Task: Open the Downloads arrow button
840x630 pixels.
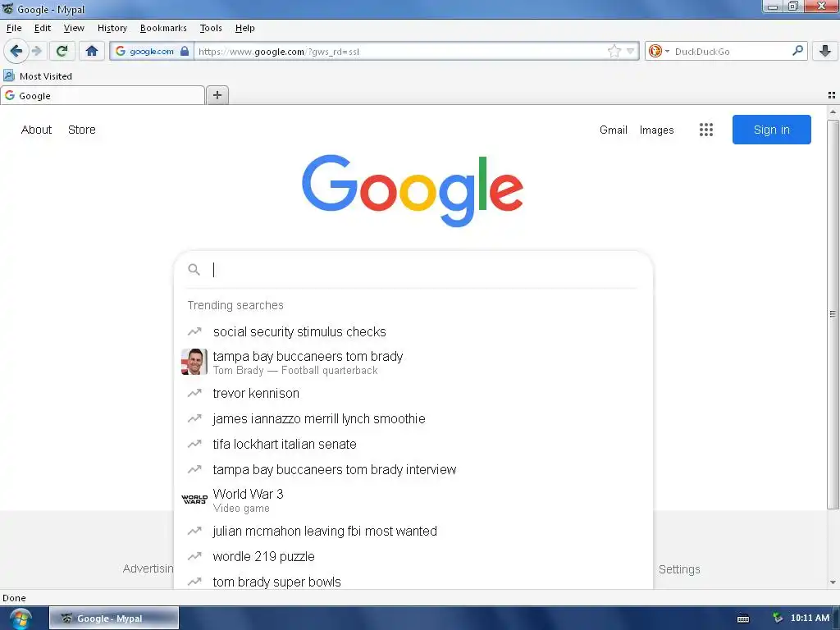Action: click(x=825, y=52)
